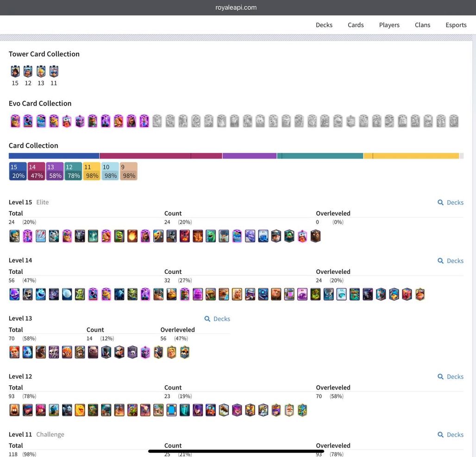This screenshot has width=476, height=457.
Task: Open the Miner card in Level 15 row
Action: coord(276,236)
